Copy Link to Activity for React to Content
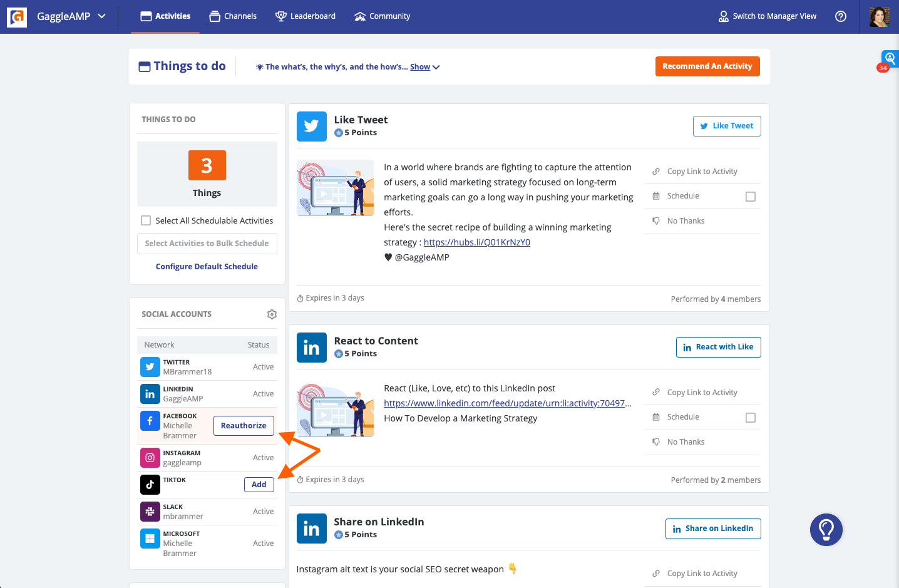This screenshot has height=588, width=899. click(702, 393)
